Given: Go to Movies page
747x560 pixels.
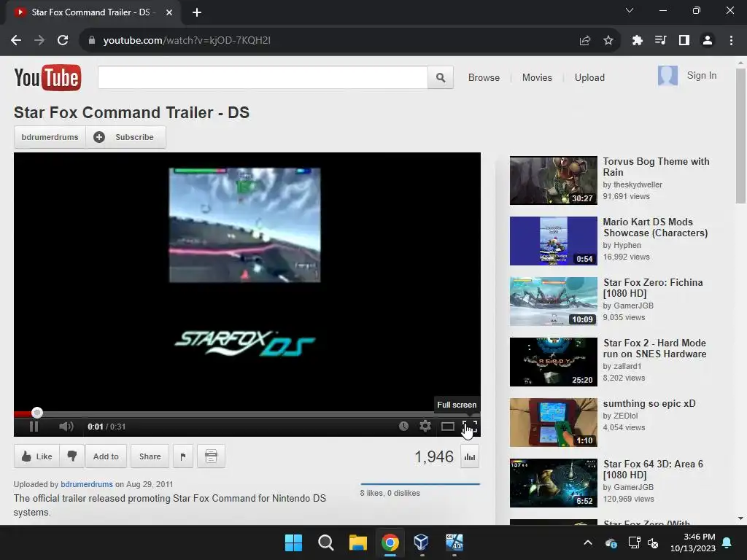Looking at the screenshot, I should point(537,77).
